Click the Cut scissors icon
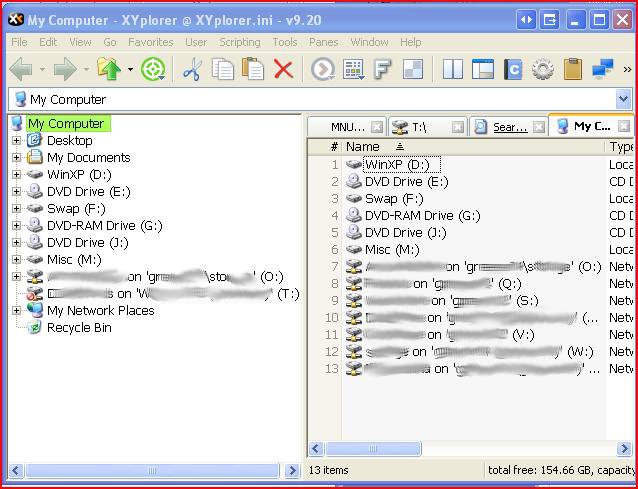The height and width of the screenshot is (489, 638). coord(193,69)
